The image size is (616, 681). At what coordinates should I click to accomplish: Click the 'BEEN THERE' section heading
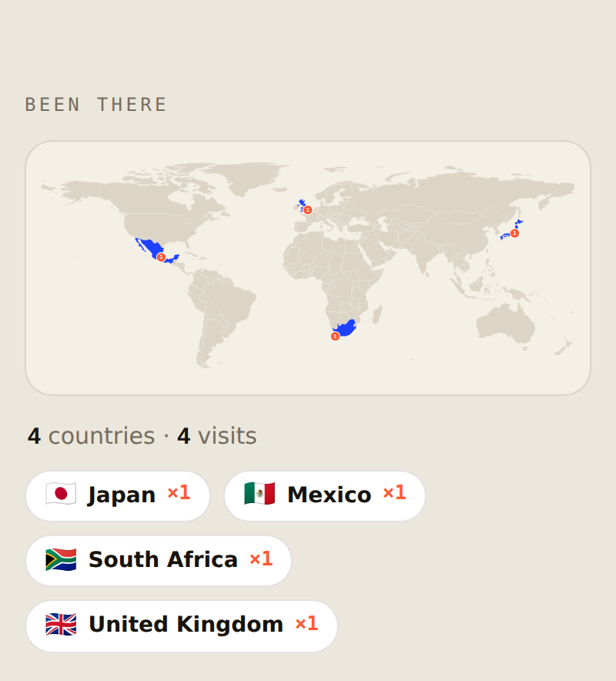click(96, 105)
